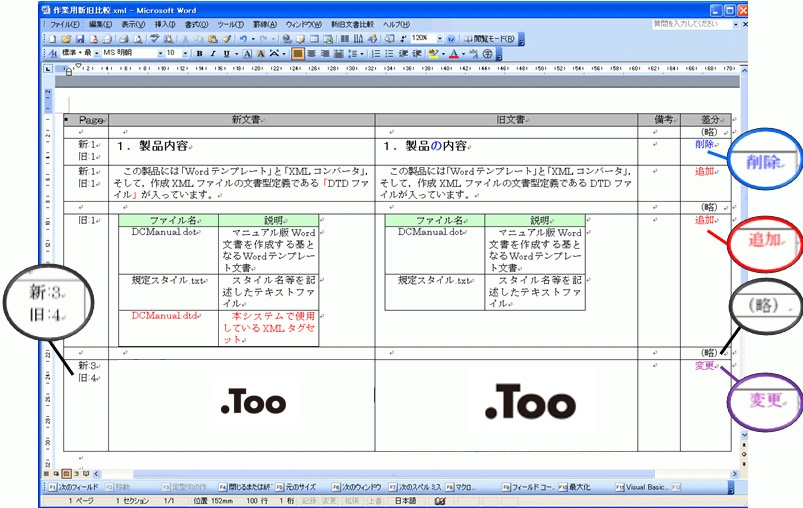The image size is (803, 508).
Task: Click the help question input box
Action: point(688,23)
